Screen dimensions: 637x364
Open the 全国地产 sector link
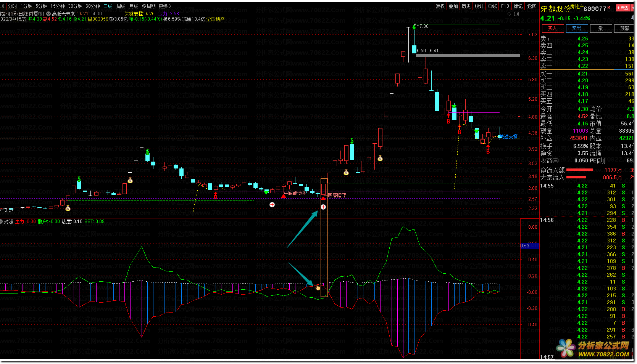pos(216,19)
